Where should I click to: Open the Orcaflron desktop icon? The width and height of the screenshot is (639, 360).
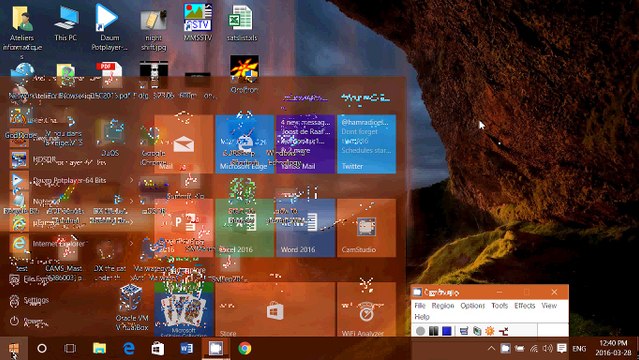point(244,74)
